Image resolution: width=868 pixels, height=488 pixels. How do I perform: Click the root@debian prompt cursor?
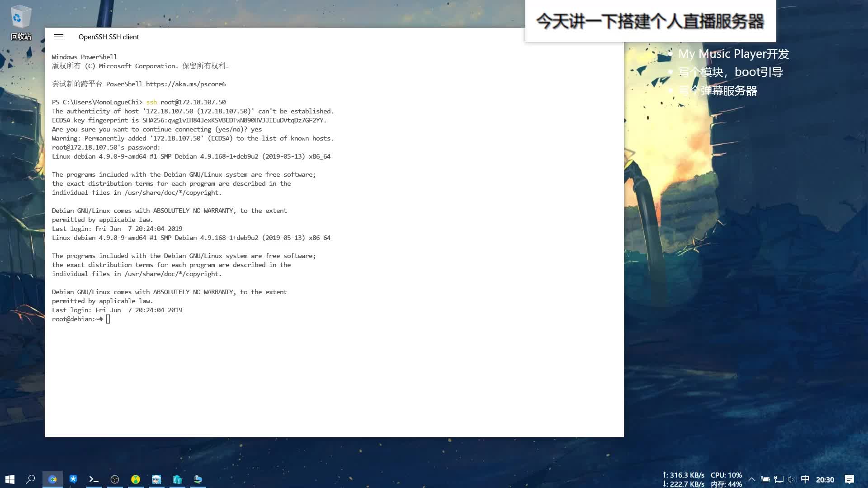pyautogui.click(x=108, y=319)
